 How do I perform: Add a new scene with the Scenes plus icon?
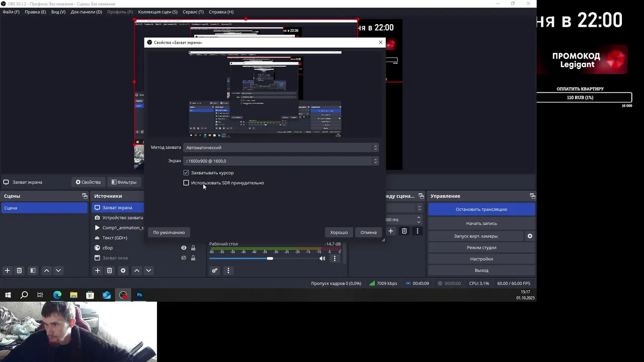pyautogui.click(x=7, y=270)
